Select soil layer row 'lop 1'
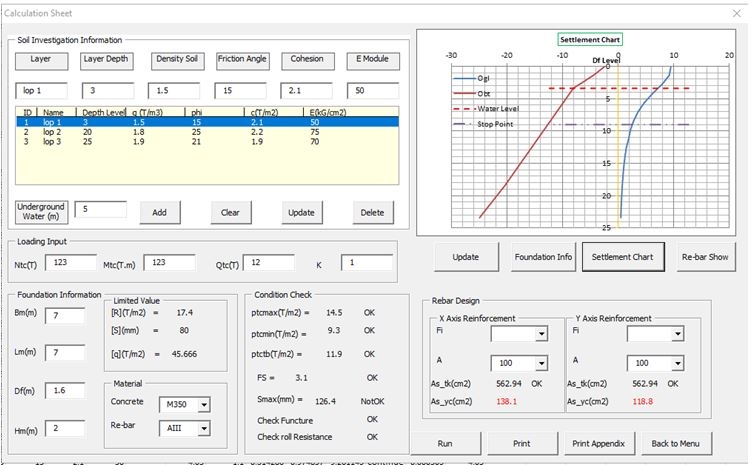 (207, 122)
